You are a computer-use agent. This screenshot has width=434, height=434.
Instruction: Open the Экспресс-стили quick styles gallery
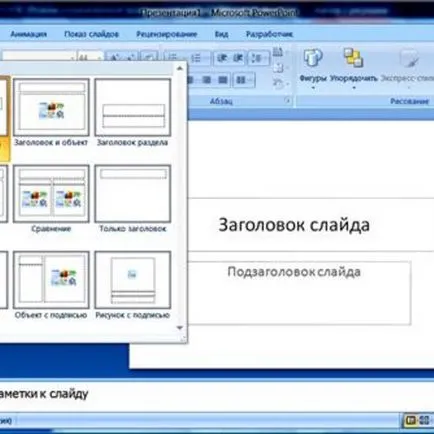click(x=408, y=68)
